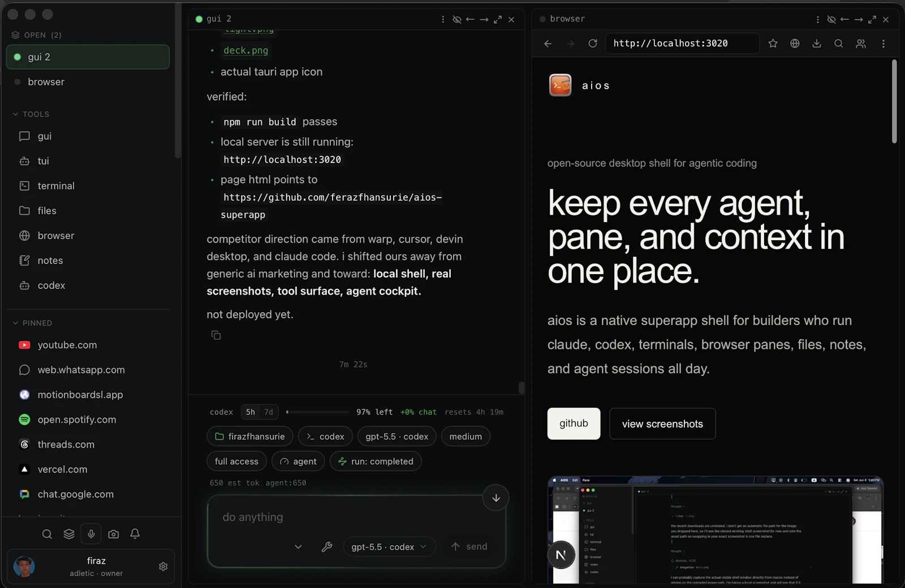Viewport: 905px width, 588px height.
Task: Click the run: completed chip
Action: [x=376, y=461]
